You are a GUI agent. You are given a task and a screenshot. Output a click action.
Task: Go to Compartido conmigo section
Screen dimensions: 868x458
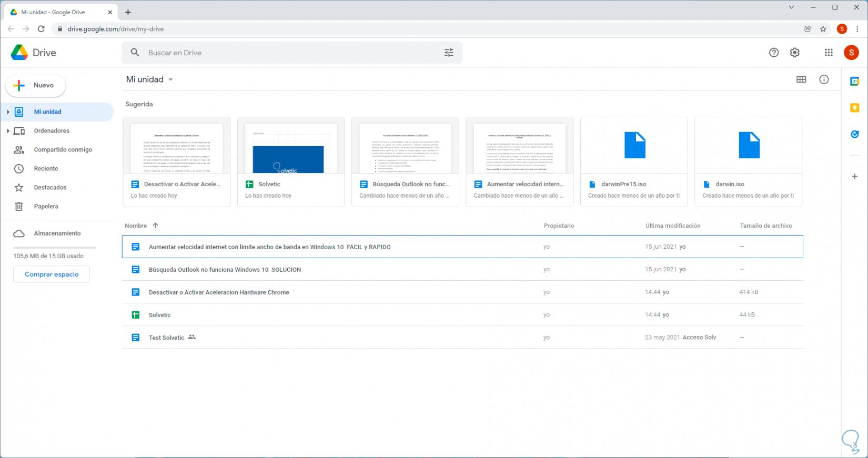click(63, 150)
